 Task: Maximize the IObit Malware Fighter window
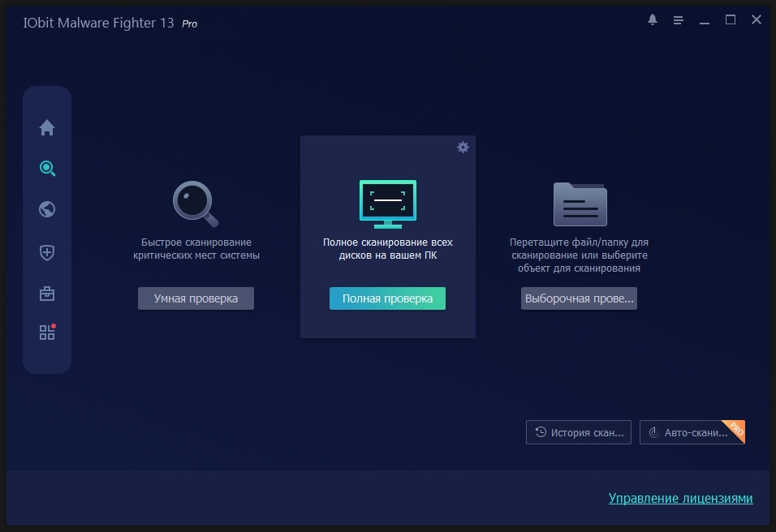point(731,20)
